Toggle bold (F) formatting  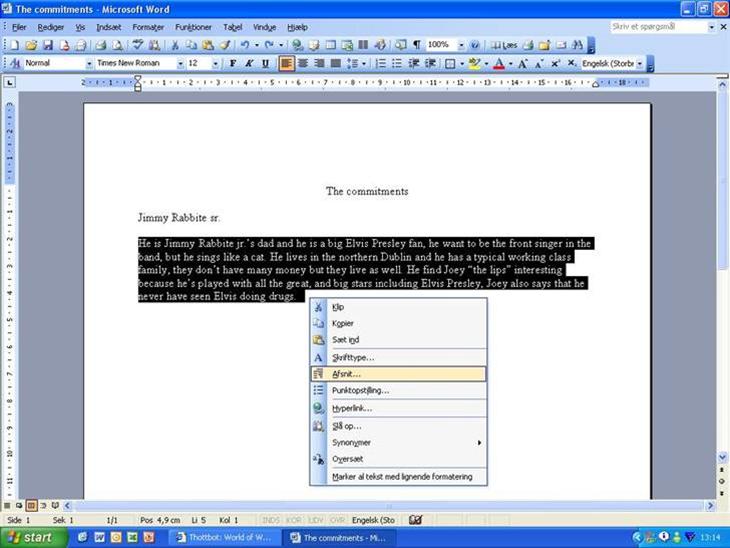point(232,63)
